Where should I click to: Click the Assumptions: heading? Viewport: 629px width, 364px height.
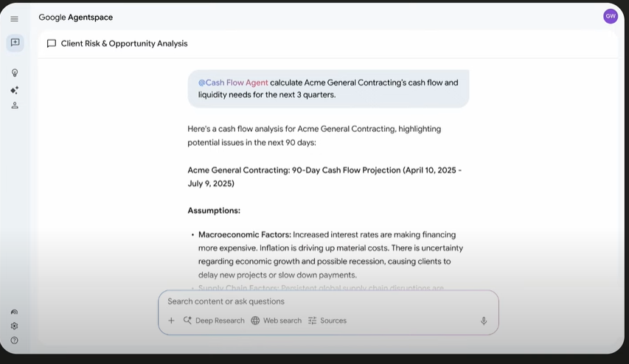pos(214,211)
